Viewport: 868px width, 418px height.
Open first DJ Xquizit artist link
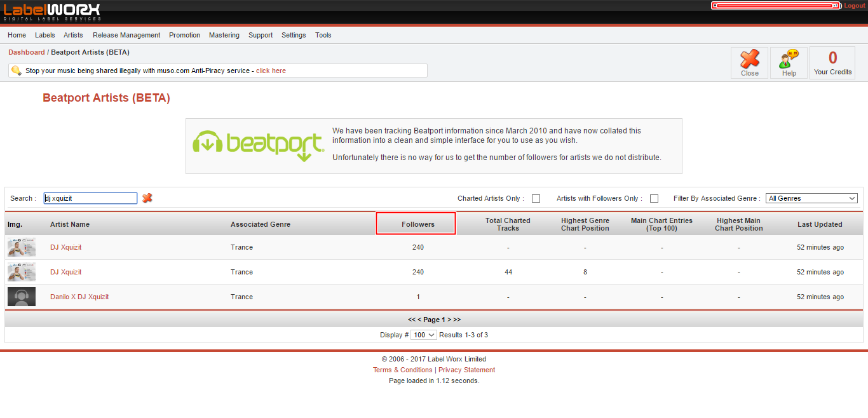pyautogui.click(x=66, y=247)
